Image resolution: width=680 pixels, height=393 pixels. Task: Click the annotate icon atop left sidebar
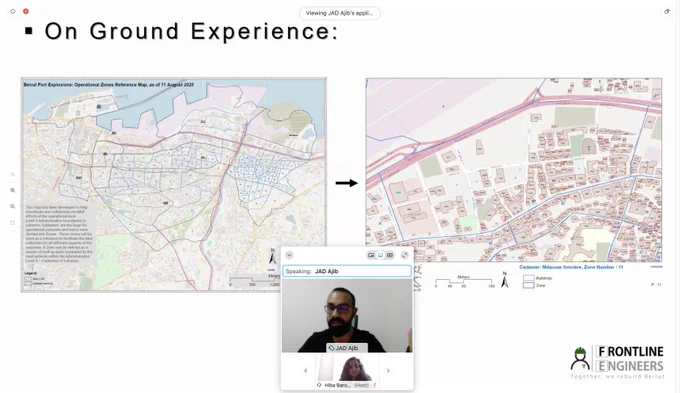pyautogui.click(x=13, y=174)
